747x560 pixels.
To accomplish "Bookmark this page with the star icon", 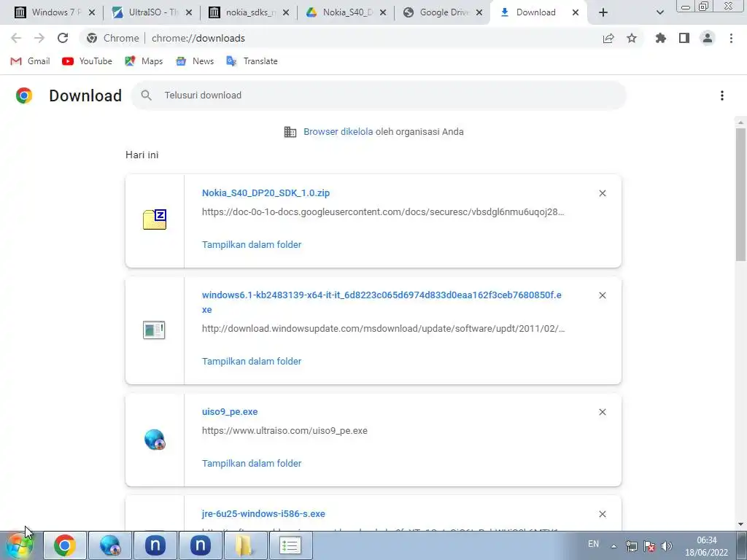I will click(x=632, y=38).
